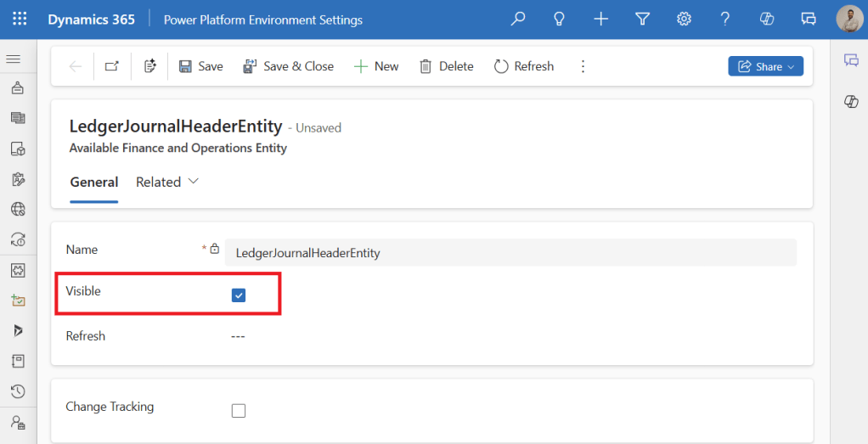
Task: Enable the Change Tracking checkbox
Action: [239, 411]
